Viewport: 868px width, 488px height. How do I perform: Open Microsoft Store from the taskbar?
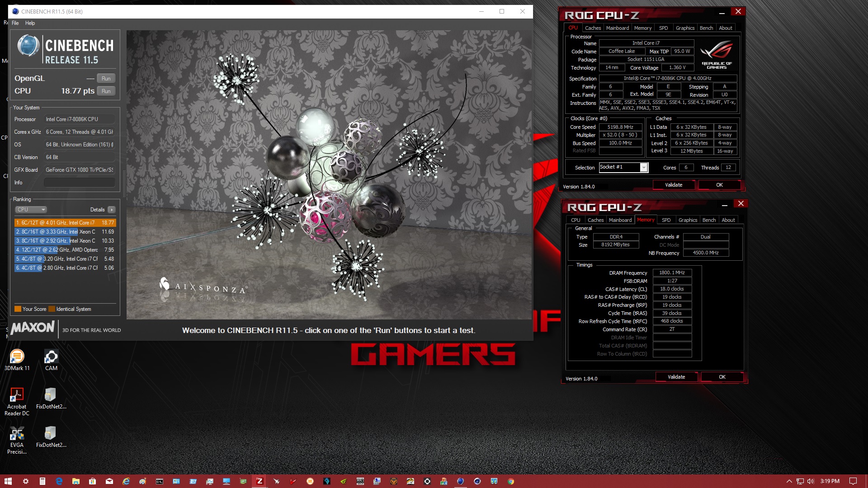click(x=92, y=481)
